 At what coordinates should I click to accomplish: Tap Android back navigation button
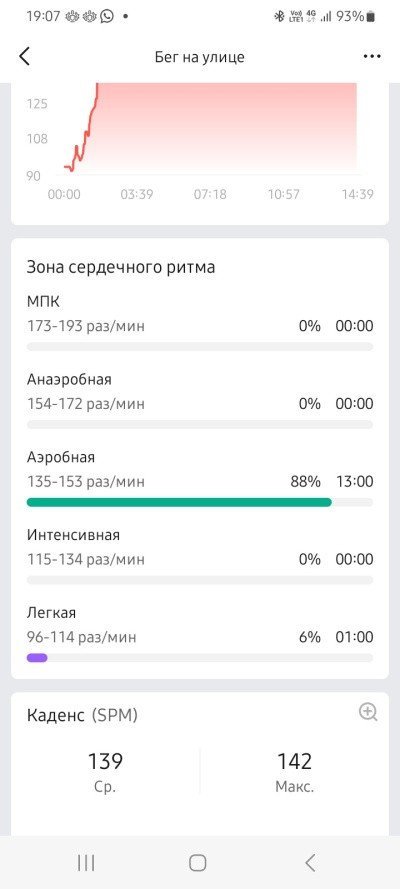pos(310,863)
